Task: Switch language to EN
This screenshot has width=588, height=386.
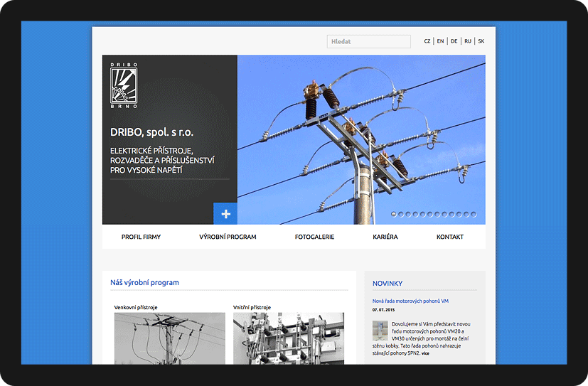Action: pos(440,41)
